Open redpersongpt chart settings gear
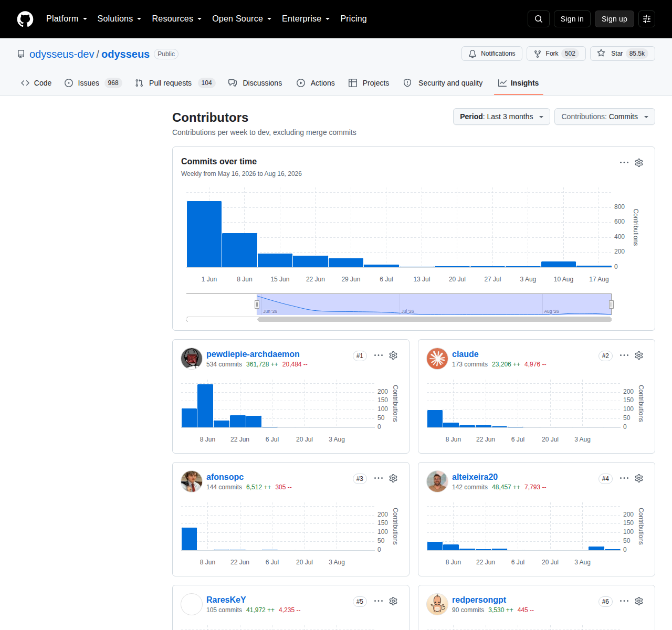This screenshot has width=672, height=630. (639, 601)
